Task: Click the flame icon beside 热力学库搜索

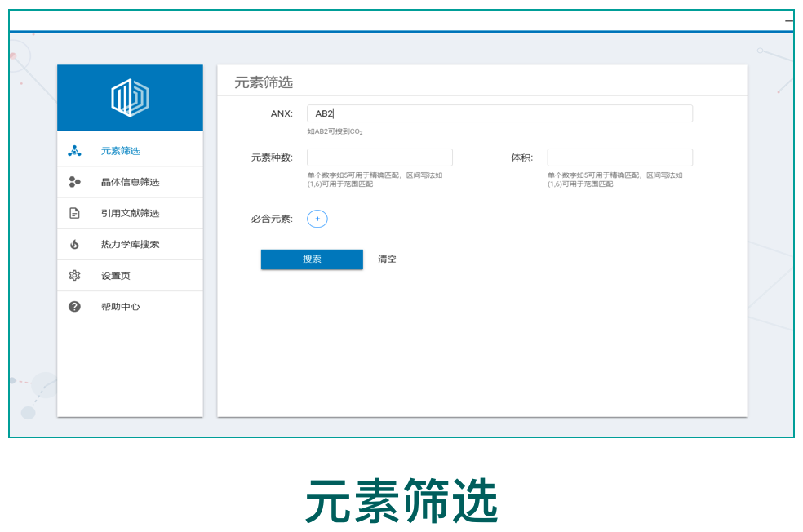Action: coord(74,244)
